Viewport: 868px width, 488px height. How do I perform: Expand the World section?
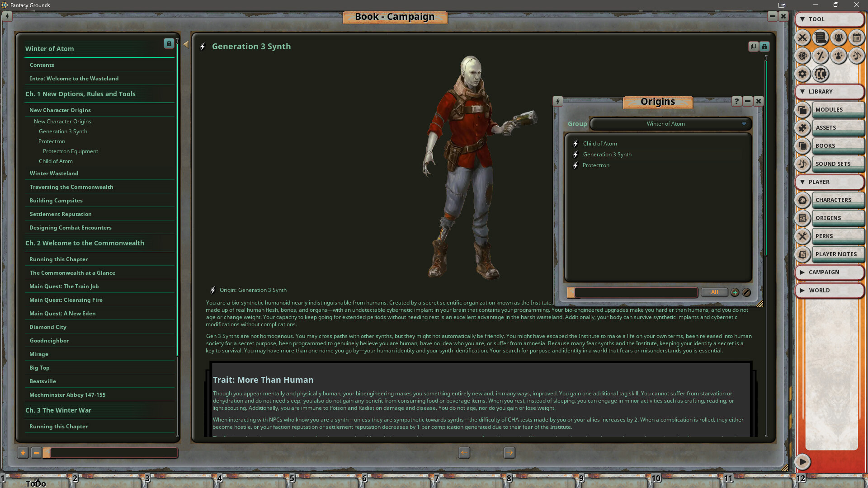(830, 290)
